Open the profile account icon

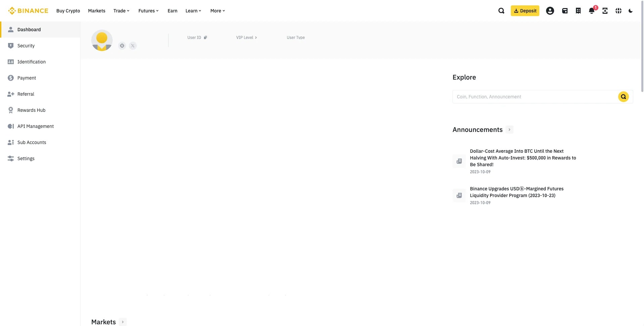[550, 10]
